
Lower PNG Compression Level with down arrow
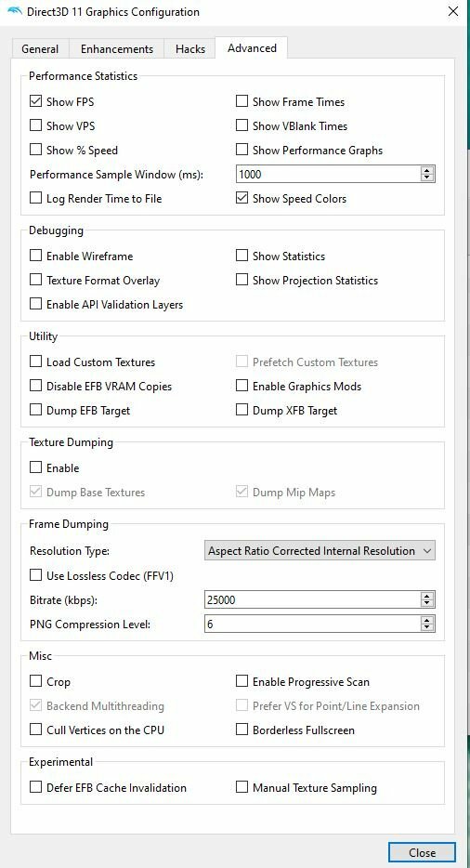pyautogui.click(x=427, y=627)
